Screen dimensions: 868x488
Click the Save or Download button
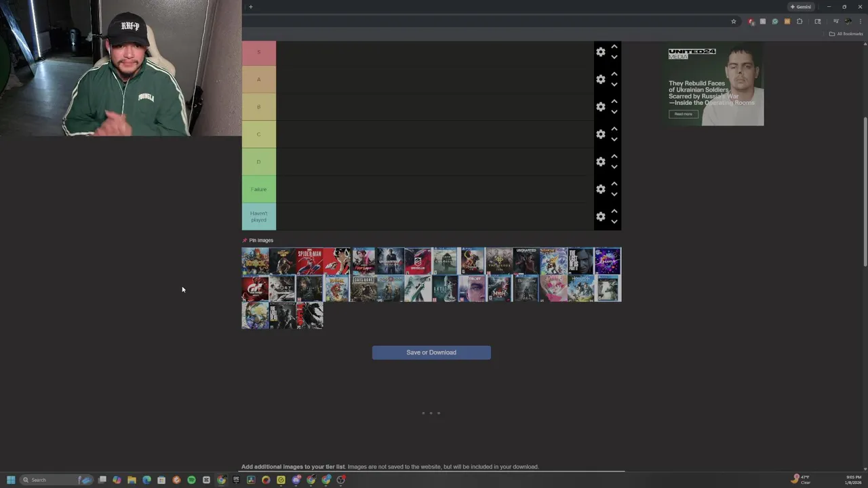[x=431, y=352]
